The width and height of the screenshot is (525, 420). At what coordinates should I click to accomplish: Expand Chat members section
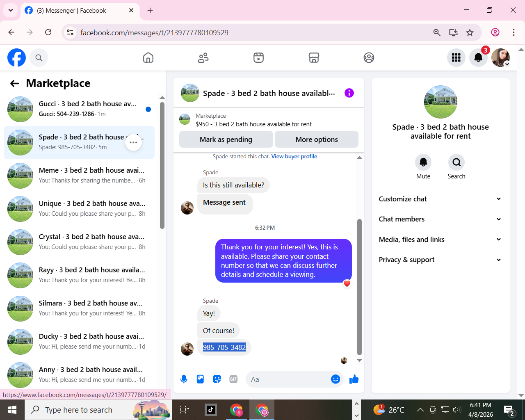pyautogui.click(x=441, y=219)
